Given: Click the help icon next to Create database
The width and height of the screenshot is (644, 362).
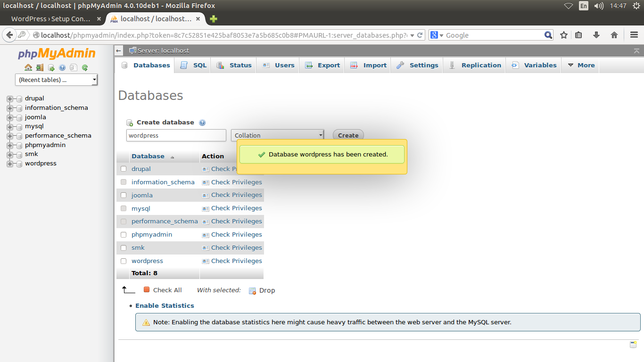Looking at the screenshot, I should [202, 123].
